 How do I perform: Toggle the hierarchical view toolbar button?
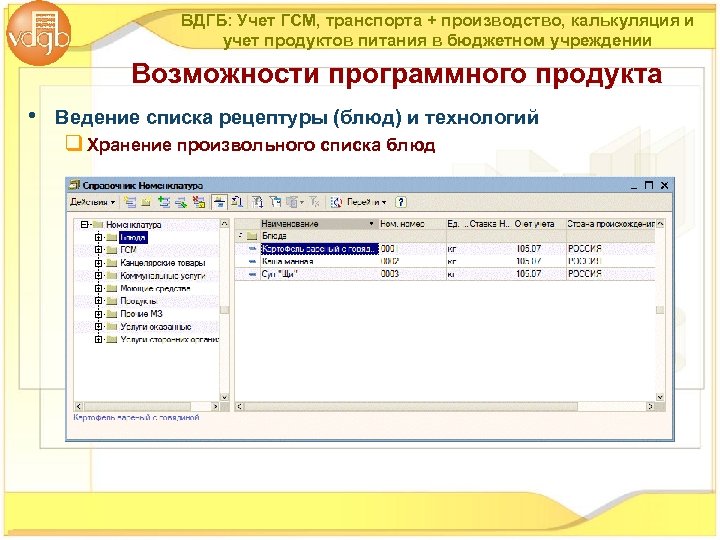(x=219, y=202)
